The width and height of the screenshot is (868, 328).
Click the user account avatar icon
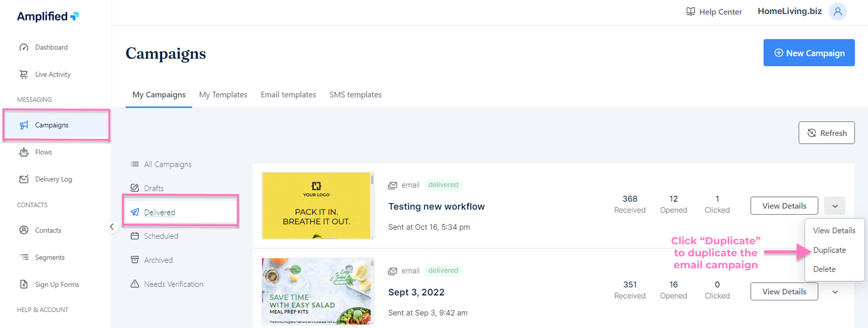coord(838,11)
